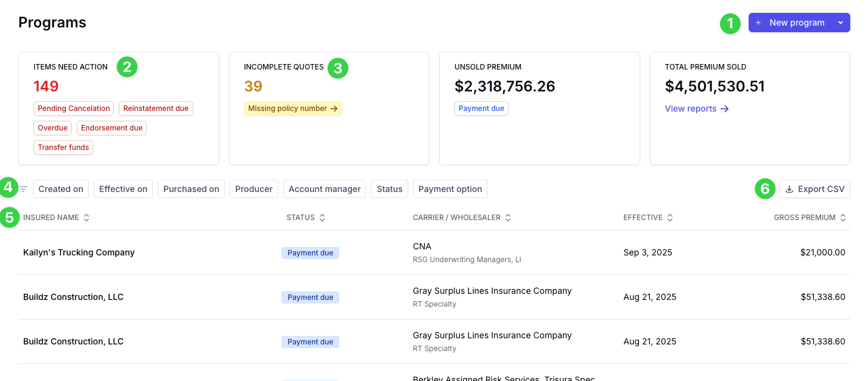Viewport: 868px width, 381px height.
Task: Open the filter lines icon beside Created on
Action: click(23, 189)
